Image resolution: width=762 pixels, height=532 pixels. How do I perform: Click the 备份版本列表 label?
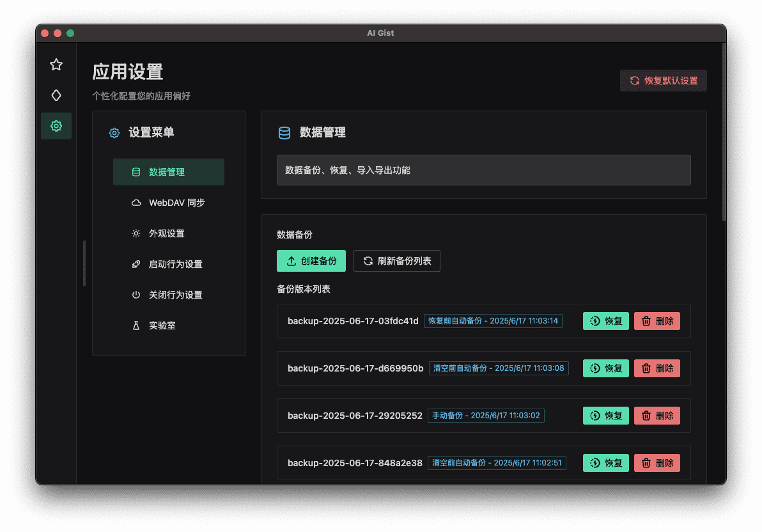303,290
